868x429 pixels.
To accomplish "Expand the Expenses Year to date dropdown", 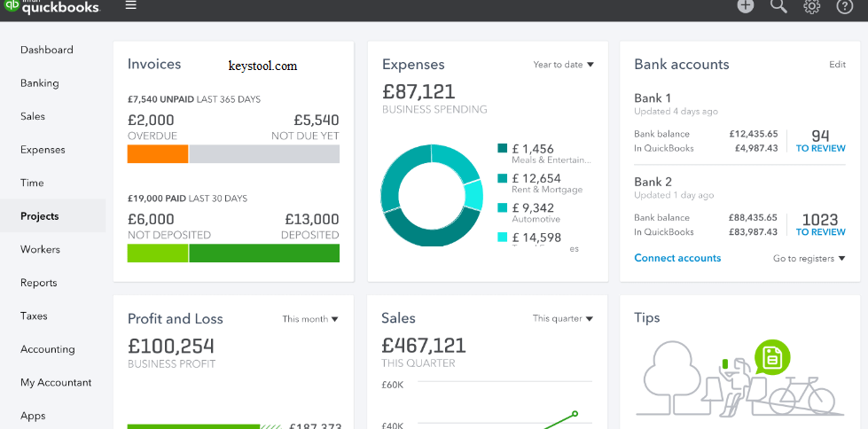I will pos(564,65).
